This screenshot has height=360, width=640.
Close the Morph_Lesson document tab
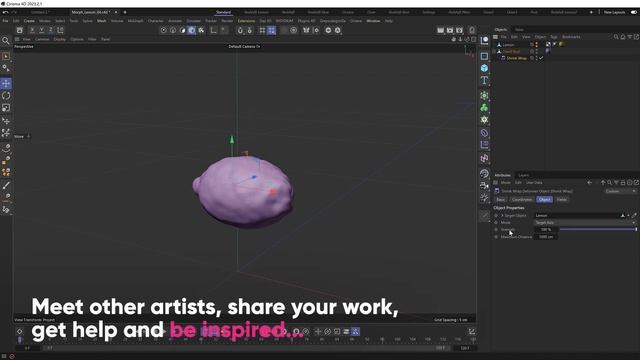(x=116, y=12)
